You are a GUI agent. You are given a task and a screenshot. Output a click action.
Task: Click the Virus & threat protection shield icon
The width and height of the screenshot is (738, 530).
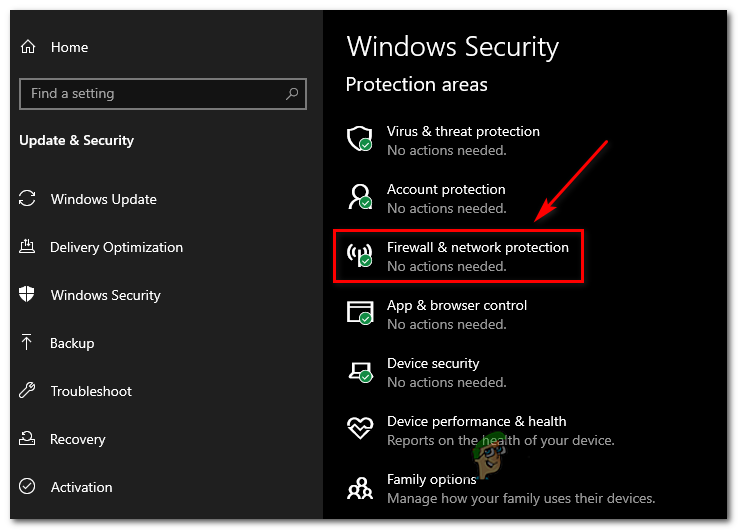pyautogui.click(x=359, y=139)
